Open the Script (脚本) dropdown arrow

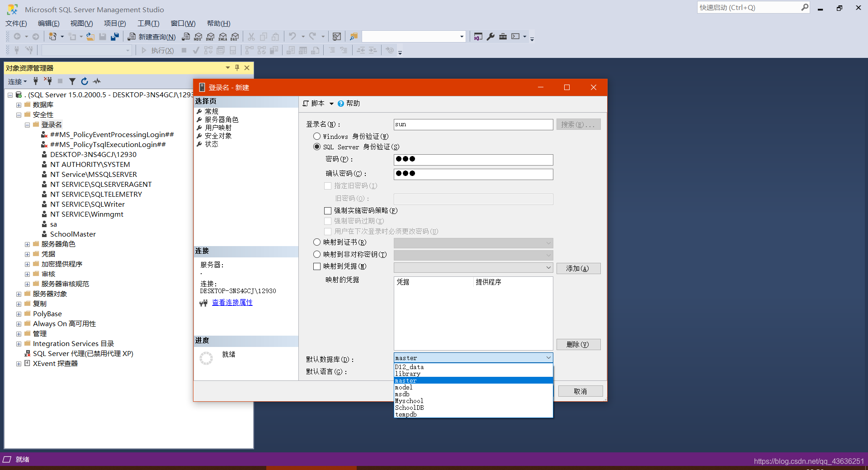click(x=331, y=104)
